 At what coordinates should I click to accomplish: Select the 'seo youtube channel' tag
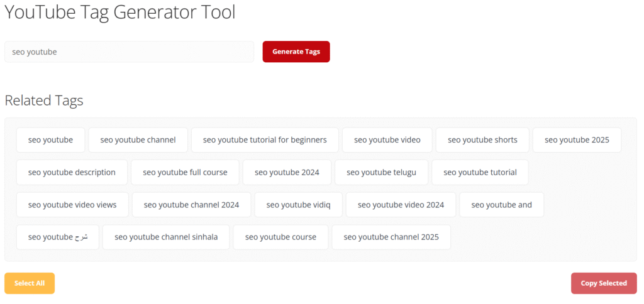[x=138, y=140]
